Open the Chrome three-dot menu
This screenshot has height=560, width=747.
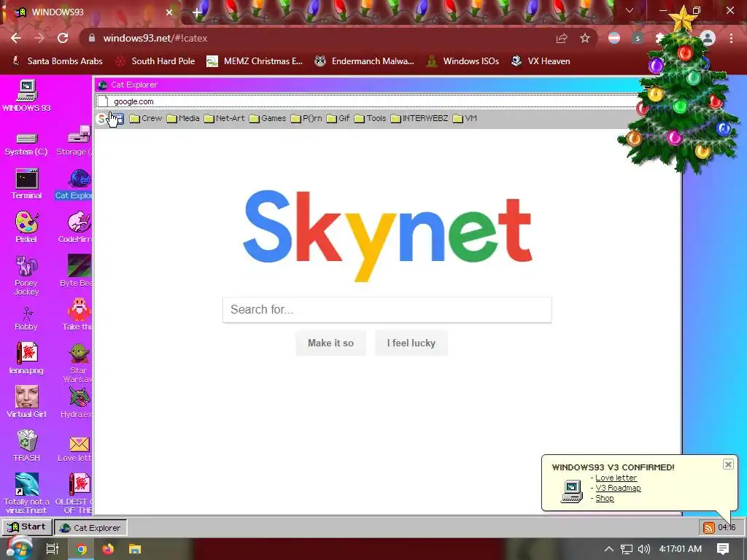click(x=731, y=38)
